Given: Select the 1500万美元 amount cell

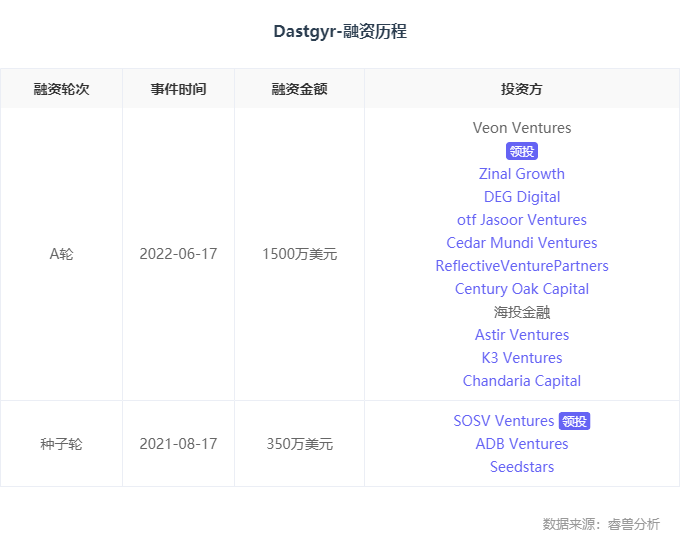Looking at the screenshot, I should [x=299, y=254].
